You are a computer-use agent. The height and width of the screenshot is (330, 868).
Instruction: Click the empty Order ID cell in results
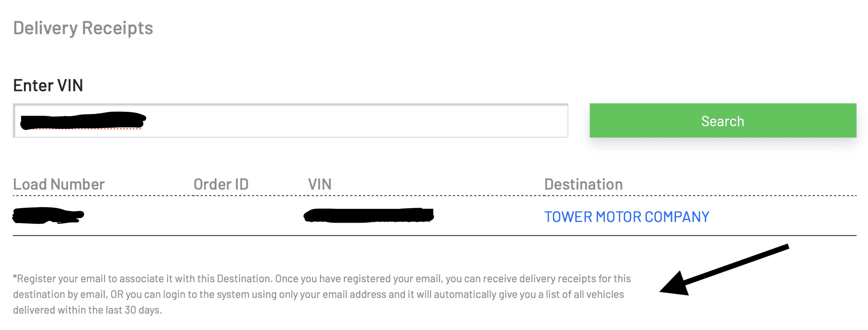tap(221, 216)
